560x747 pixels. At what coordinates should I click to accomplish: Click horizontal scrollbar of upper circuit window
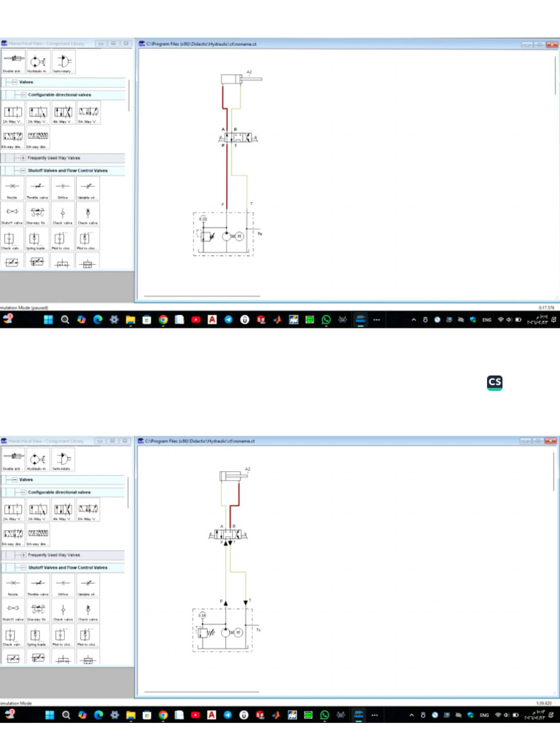202,296
